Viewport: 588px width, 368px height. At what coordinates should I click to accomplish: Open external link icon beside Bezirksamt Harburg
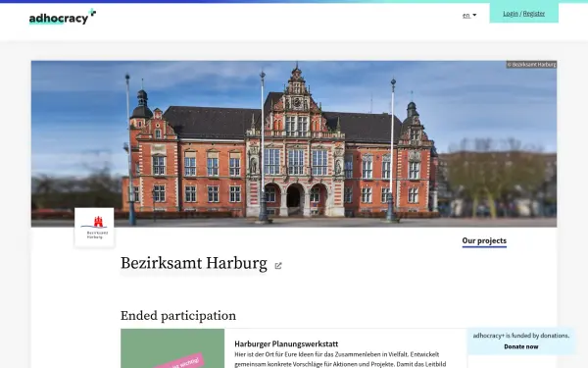coord(278,266)
